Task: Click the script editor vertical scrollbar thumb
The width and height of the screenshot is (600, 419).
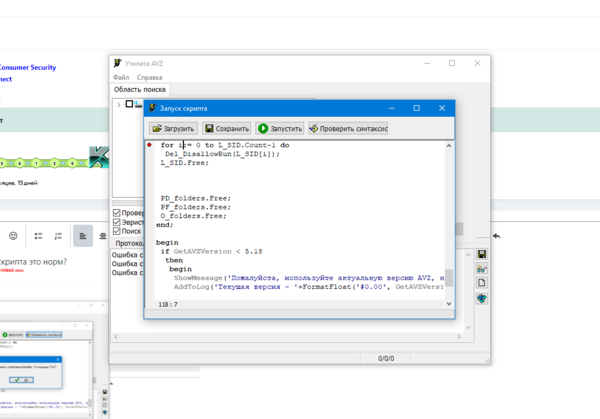Action: point(449,278)
